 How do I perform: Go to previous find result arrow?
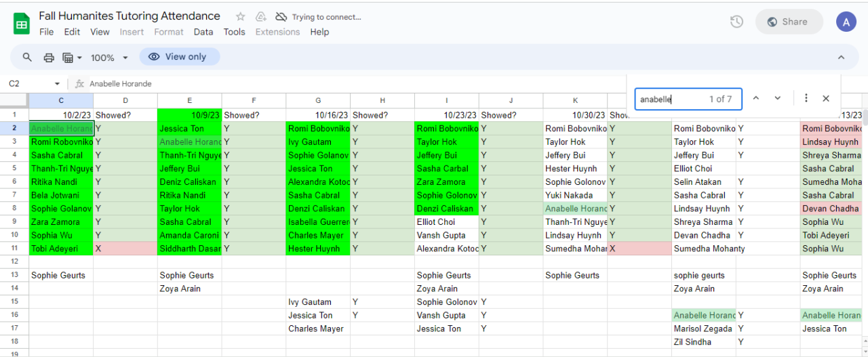(757, 99)
